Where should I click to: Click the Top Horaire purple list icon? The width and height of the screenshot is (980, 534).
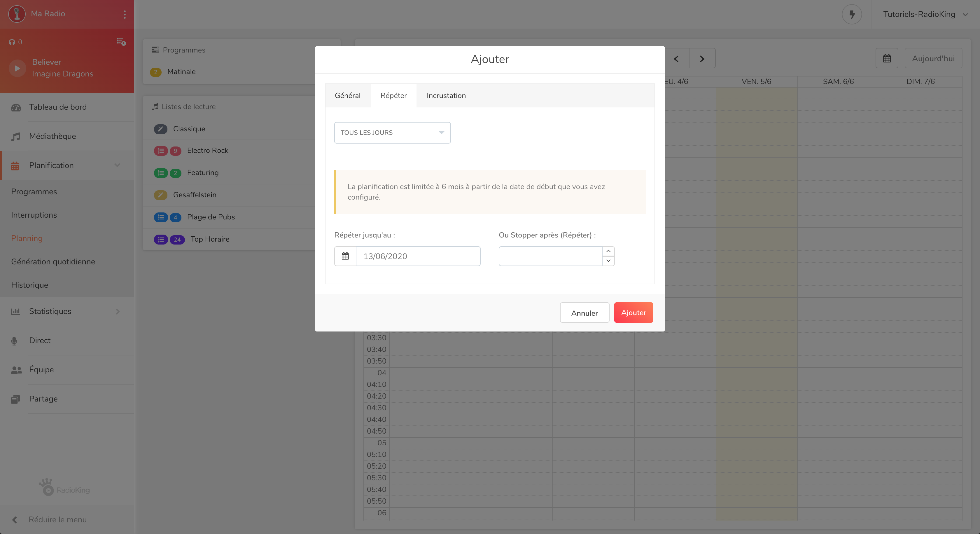click(160, 239)
